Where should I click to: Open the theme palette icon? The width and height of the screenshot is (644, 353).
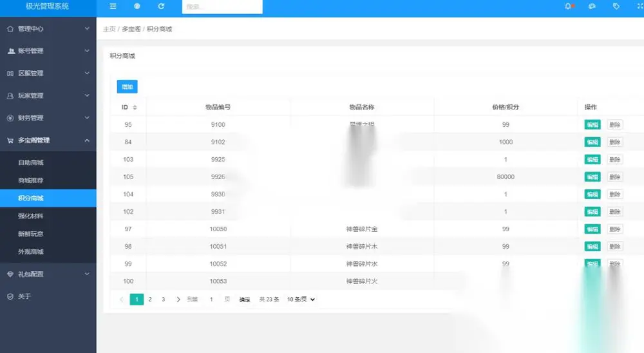coord(592,6)
